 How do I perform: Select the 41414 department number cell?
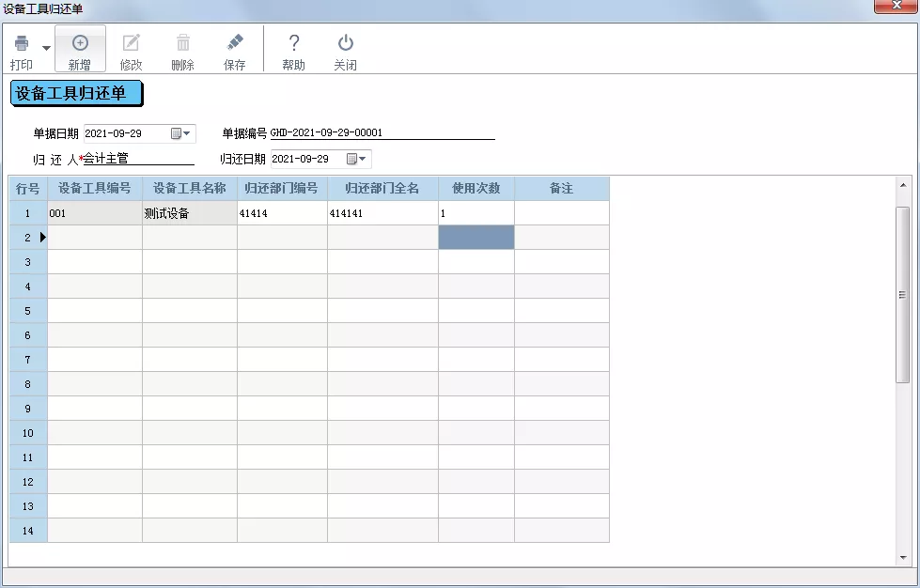point(282,213)
